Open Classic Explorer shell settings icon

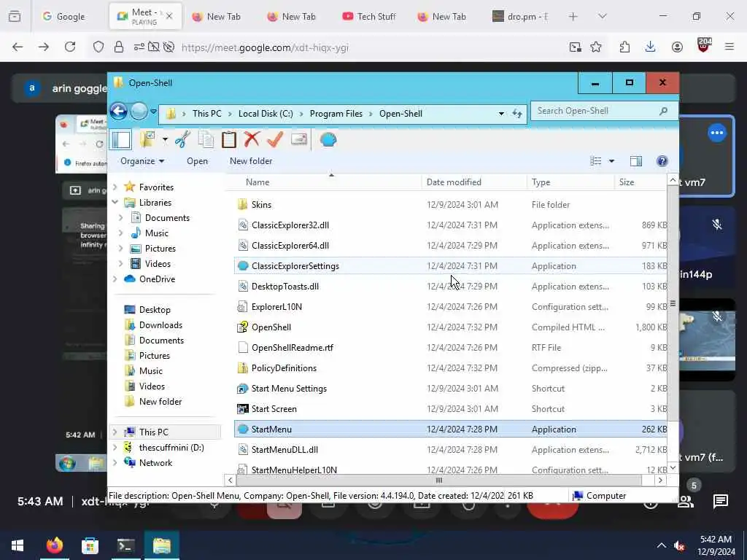coord(328,139)
